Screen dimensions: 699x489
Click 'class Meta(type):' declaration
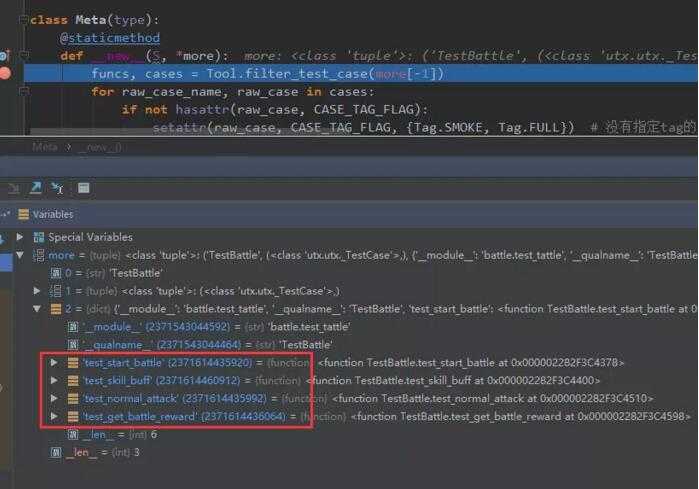pyautogui.click(x=95, y=20)
